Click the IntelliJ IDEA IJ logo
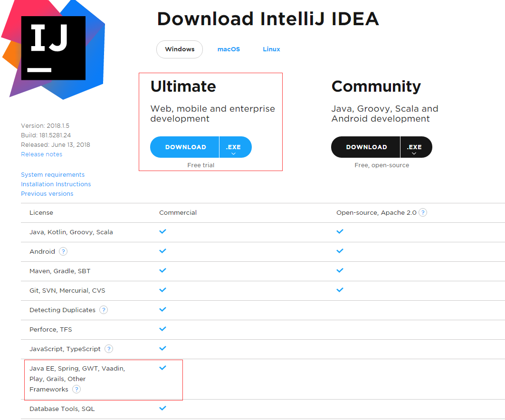The width and height of the screenshot is (505, 420). [x=53, y=48]
